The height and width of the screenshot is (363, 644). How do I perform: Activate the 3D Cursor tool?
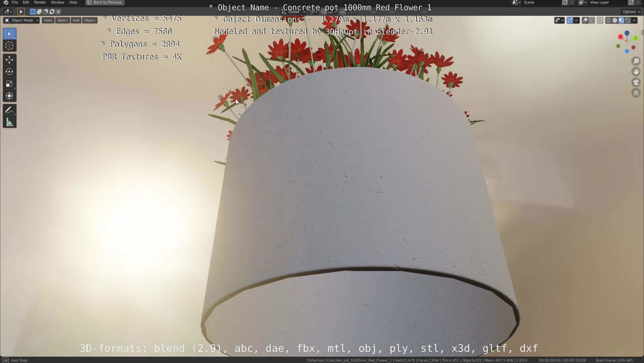click(9, 46)
